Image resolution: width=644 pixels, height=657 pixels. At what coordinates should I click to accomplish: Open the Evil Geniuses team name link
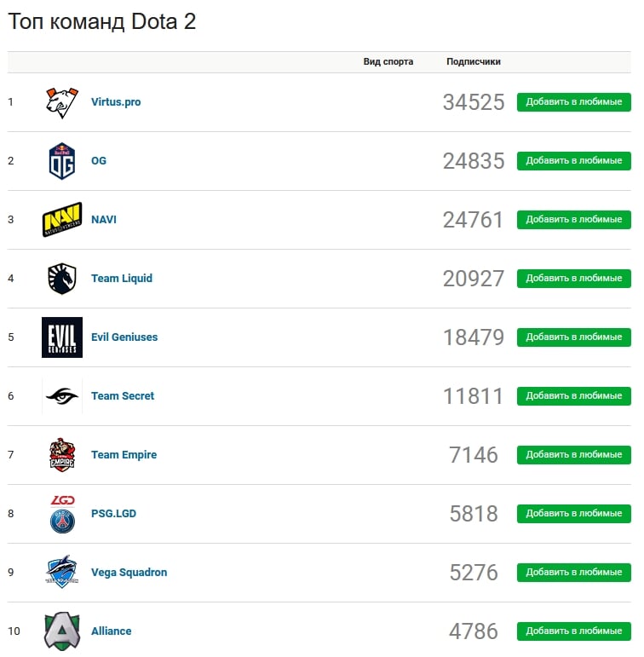124,337
